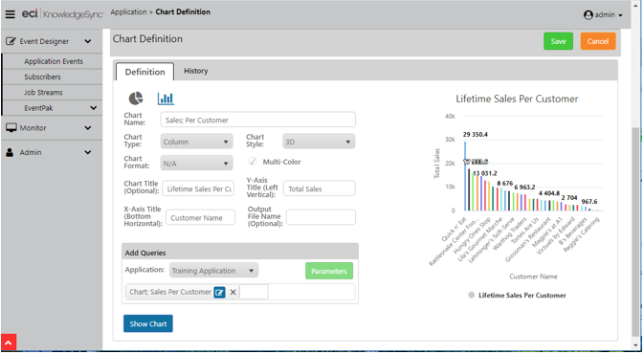Expand the Monitor section
The width and height of the screenshot is (644, 354).
click(87, 127)
